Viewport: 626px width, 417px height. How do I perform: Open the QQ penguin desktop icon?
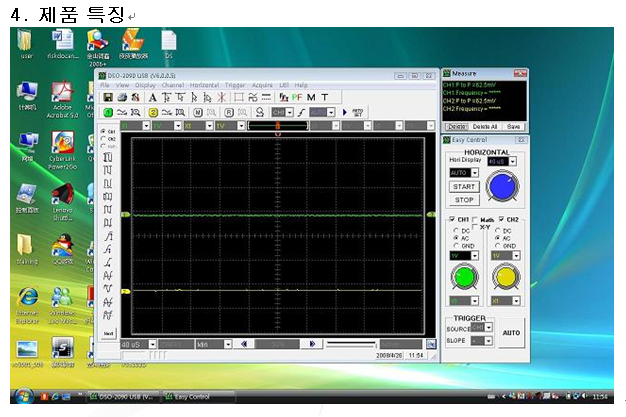tap(63, 250)
